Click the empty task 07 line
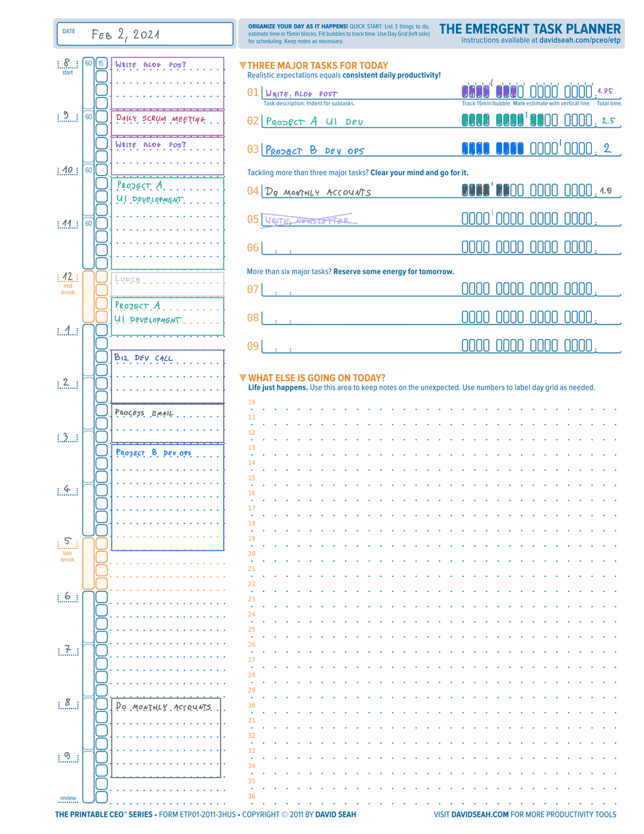 tap(361, 289)
